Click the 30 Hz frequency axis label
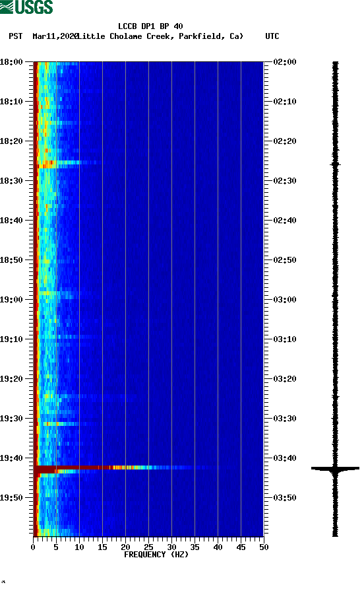 pos(172,547)
